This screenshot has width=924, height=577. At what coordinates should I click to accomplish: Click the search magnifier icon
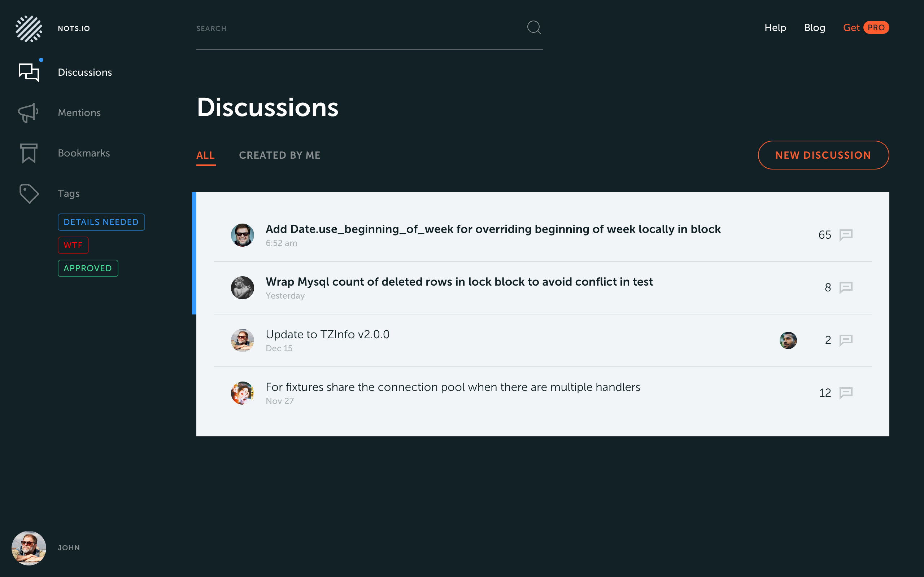[x=534, y=27]
